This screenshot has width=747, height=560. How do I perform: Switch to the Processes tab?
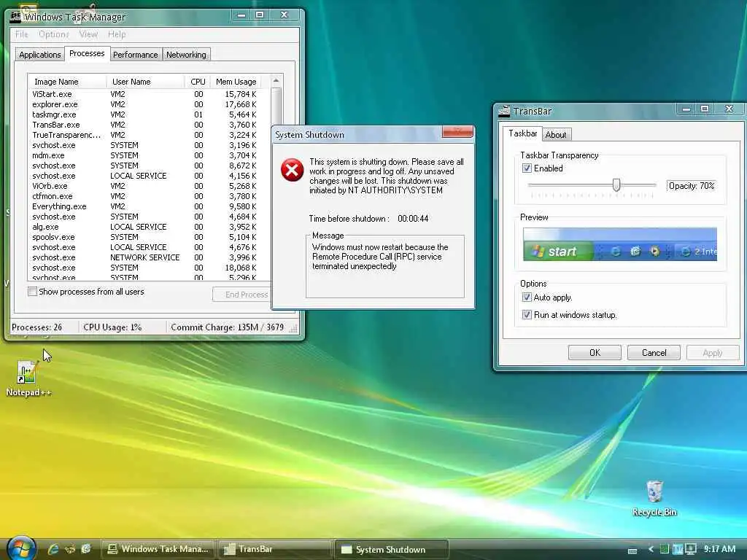tap(87, 53)
